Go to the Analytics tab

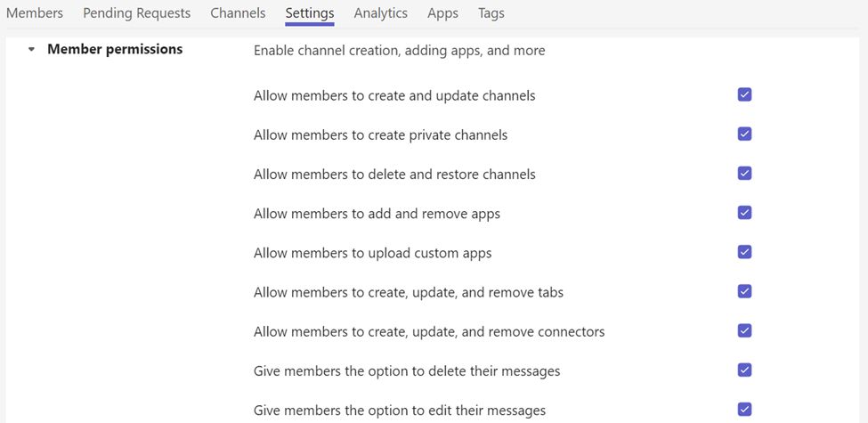pos(381,13)
